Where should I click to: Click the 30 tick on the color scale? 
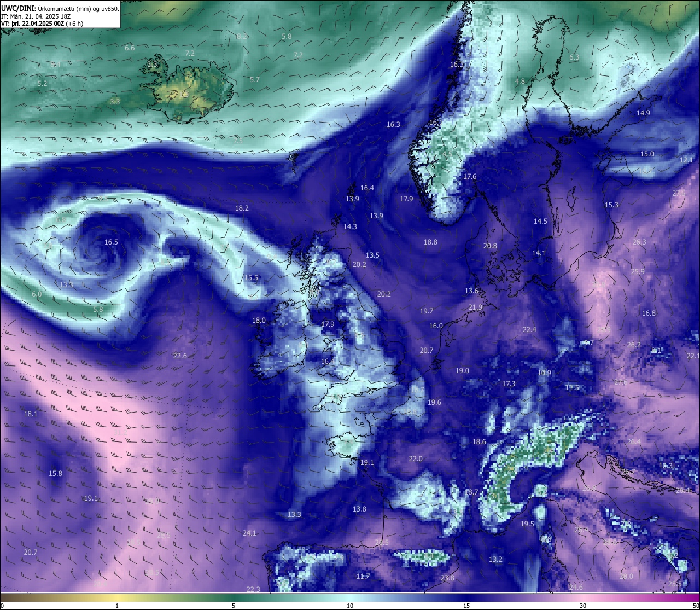coord(583,606)
